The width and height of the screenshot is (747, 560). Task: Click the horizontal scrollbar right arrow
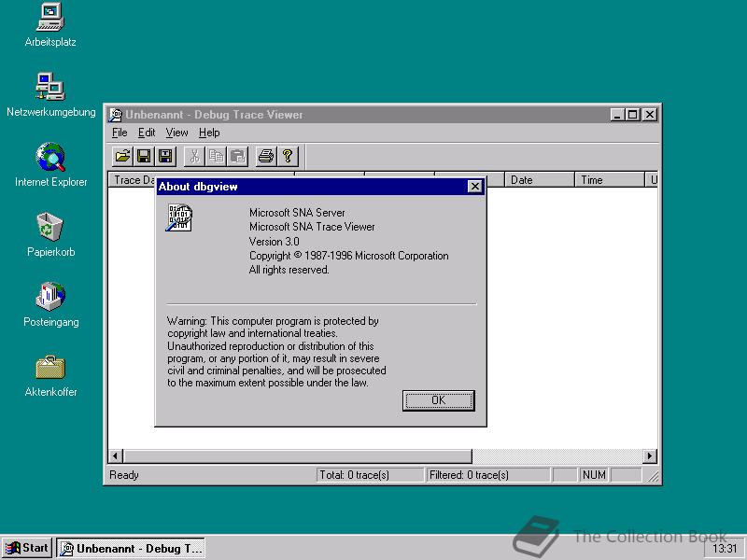tap(649, 456)
